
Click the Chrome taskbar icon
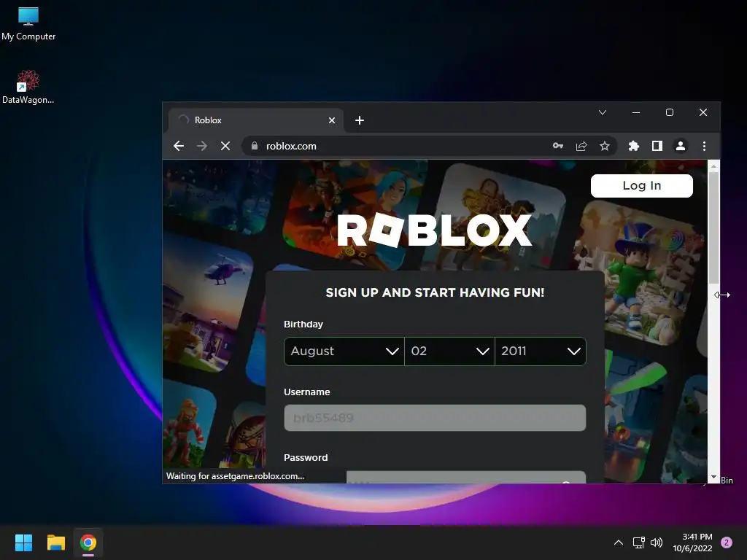tap(88, 542)
